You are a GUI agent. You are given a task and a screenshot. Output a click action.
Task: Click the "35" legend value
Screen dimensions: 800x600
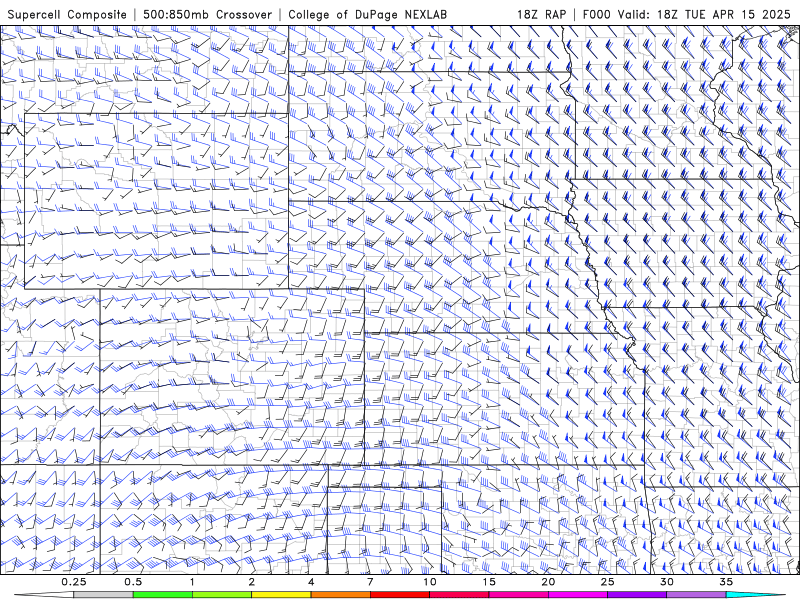click(726, 582)
